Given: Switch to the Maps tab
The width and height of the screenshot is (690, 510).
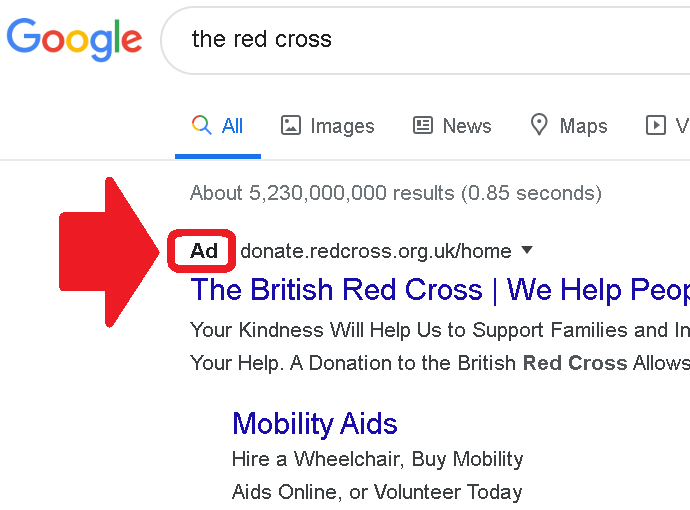Looking at the screenshot, I should tap(584, 126).
